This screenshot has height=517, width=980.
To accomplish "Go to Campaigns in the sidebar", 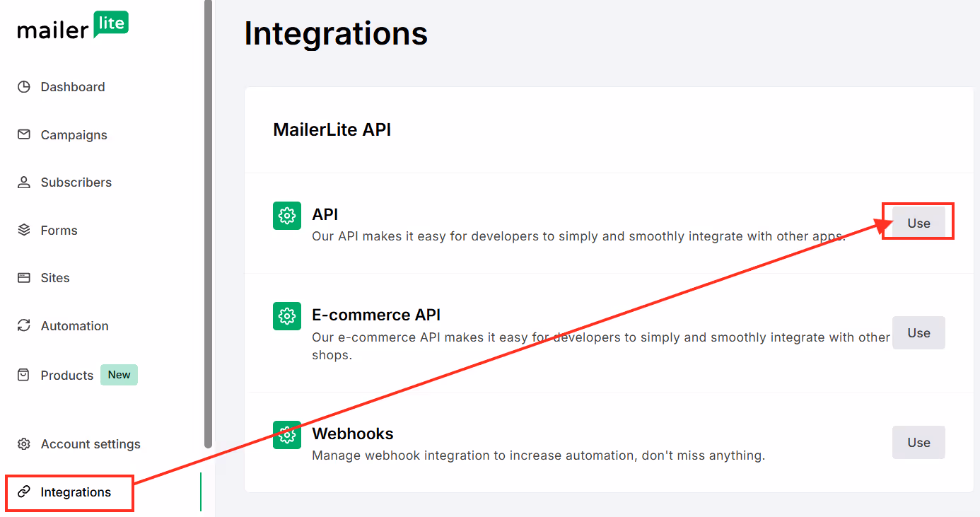I will pos(74,135).
